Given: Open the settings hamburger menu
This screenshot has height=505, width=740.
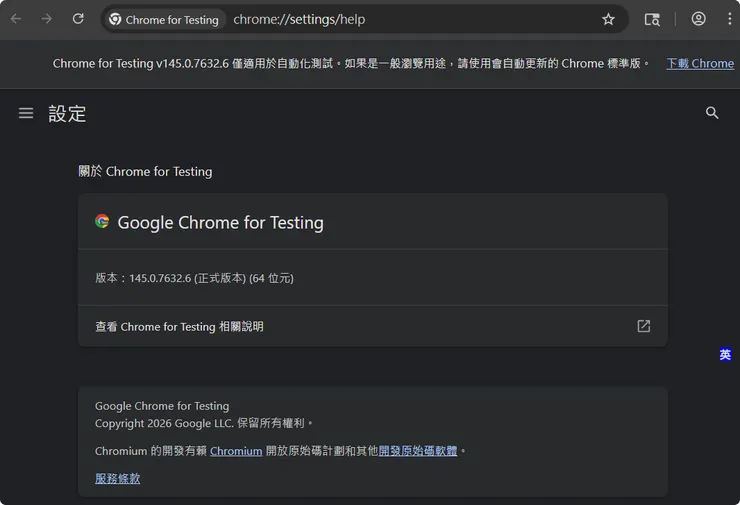Looking at the screenshot, I should (x=26, y=113).
